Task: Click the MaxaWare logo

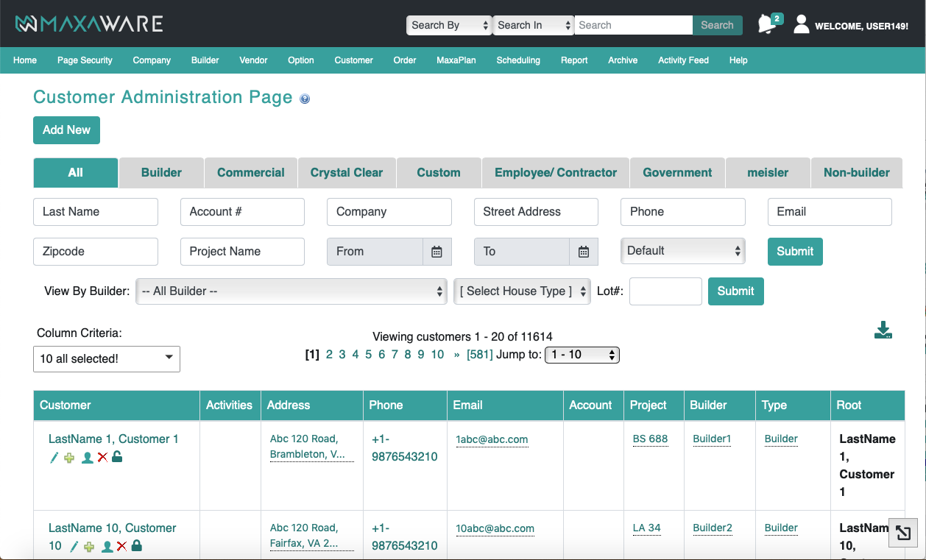Action: tap(89, 24)
